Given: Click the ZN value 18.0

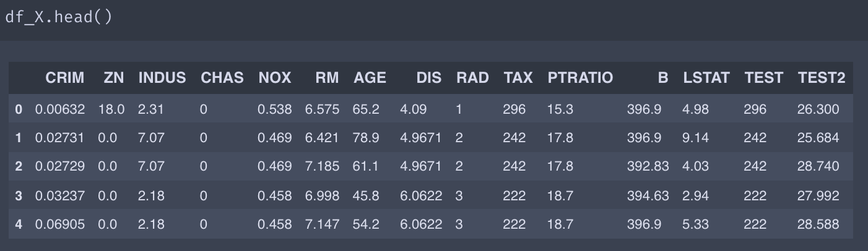Looking at the screenshot, I should (x=111, y=109).
